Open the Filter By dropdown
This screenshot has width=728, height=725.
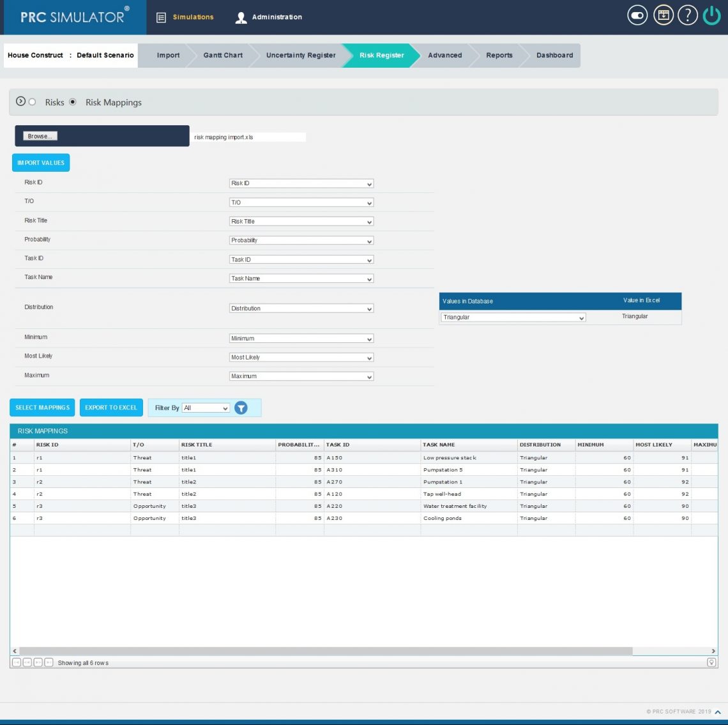click(206, 408)
